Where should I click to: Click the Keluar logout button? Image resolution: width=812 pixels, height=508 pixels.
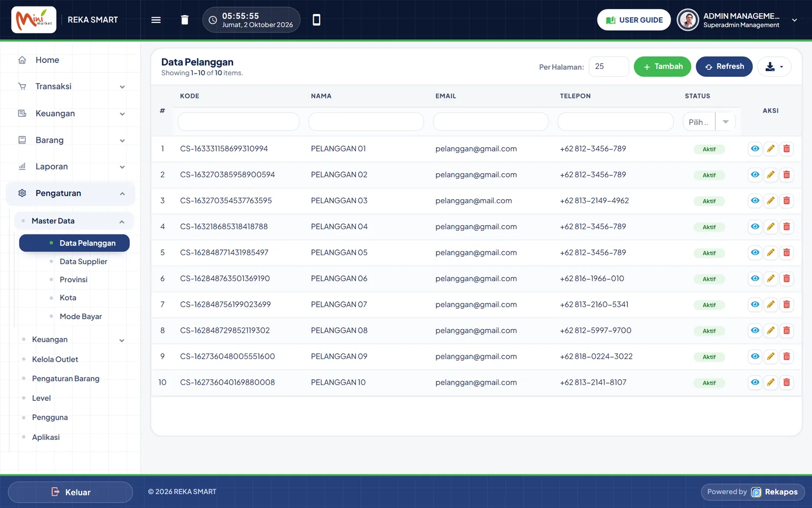[71, 492]
